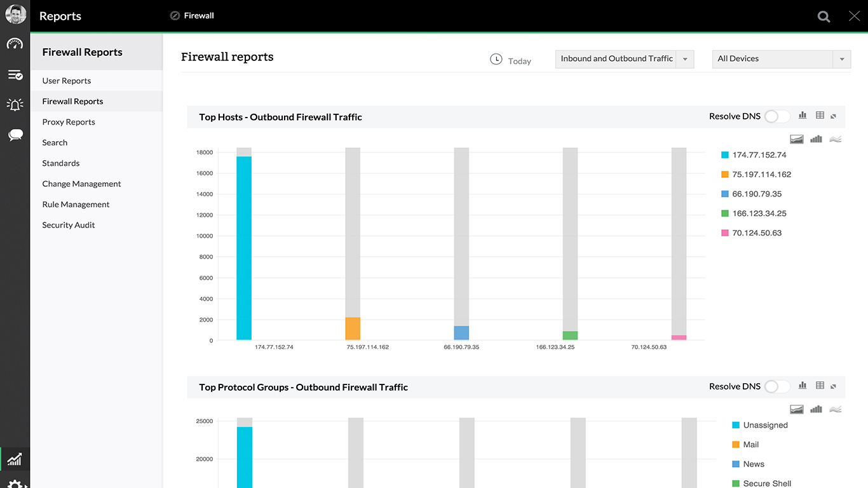Open the chat bubble icon in sidebar
The image size is (868, 488).
click(15, 135)
